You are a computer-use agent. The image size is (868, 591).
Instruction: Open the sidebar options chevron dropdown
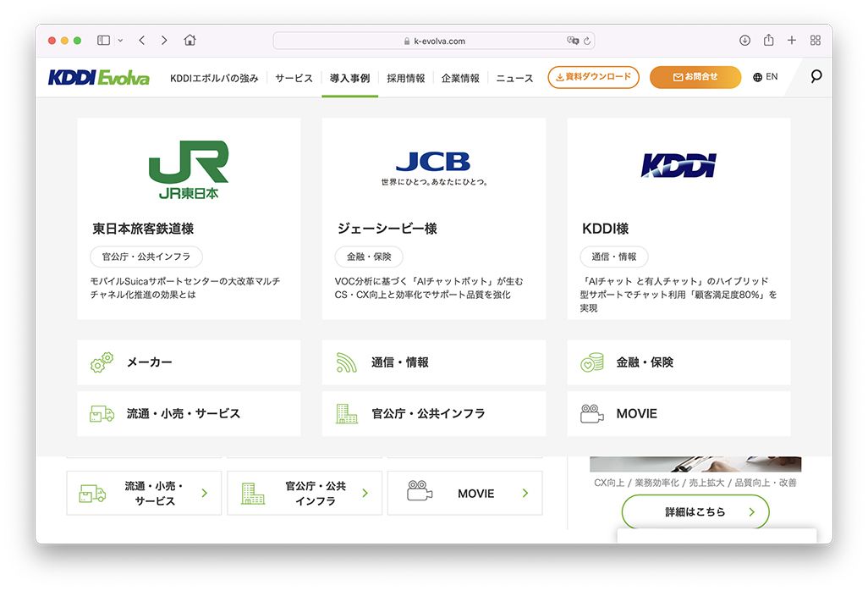pos(120,41)
